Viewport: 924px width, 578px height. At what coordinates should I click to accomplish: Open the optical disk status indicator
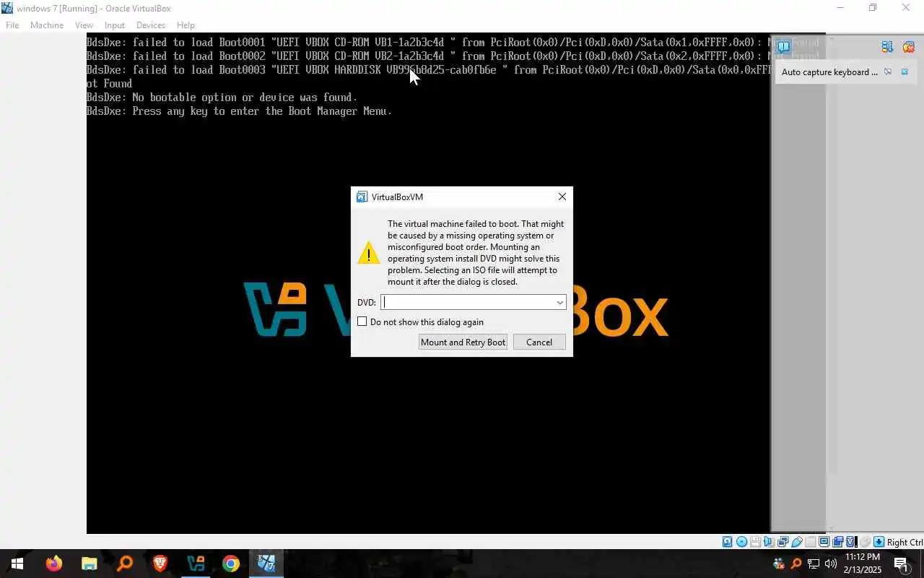(741, 542)
